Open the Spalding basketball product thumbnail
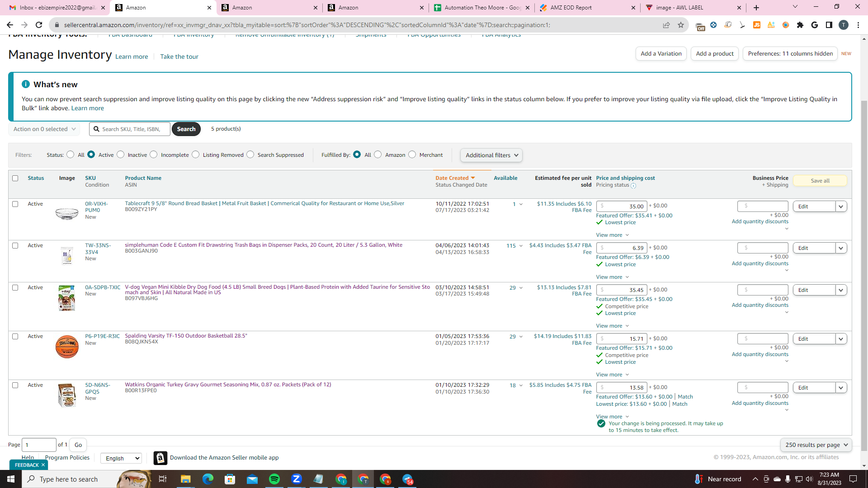 tap(67, 347)
